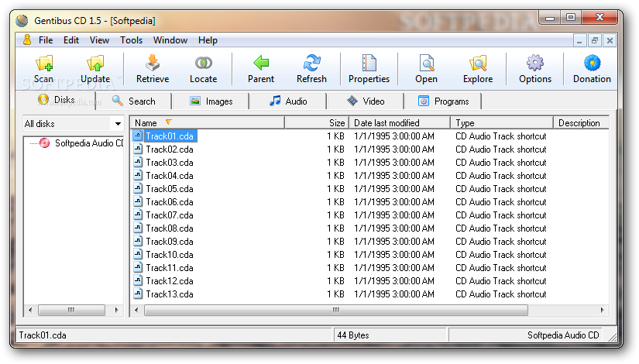
Task: Open the Edit menu
Action: tap(71, 40)
